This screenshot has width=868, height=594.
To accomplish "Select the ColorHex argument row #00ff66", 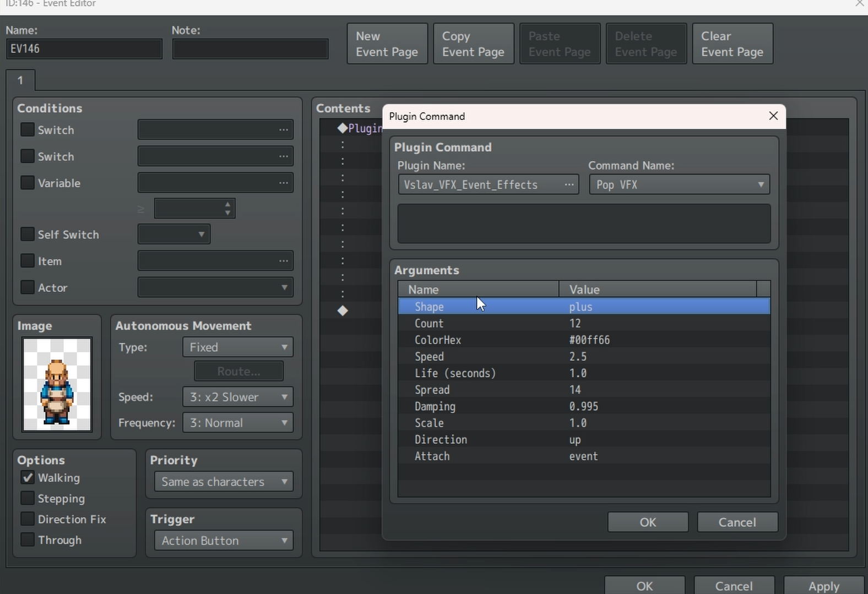I will (584, 340).
